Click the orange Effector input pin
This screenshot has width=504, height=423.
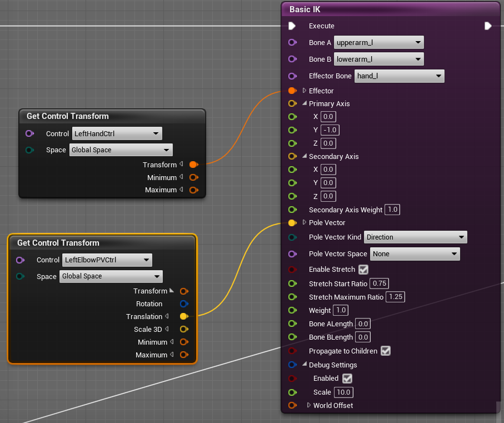pyautogui.click(x=292, y=91)
